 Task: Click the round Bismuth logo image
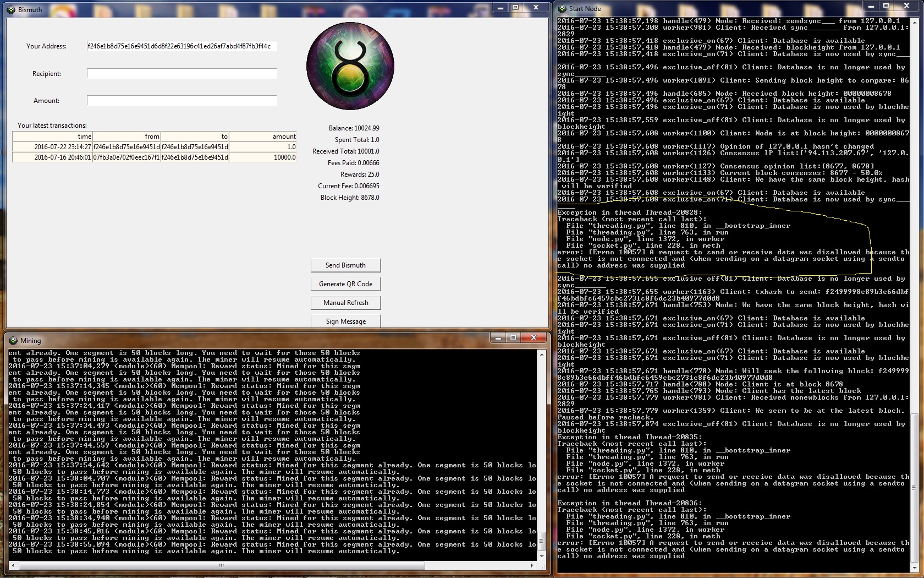tap(350, 67)
